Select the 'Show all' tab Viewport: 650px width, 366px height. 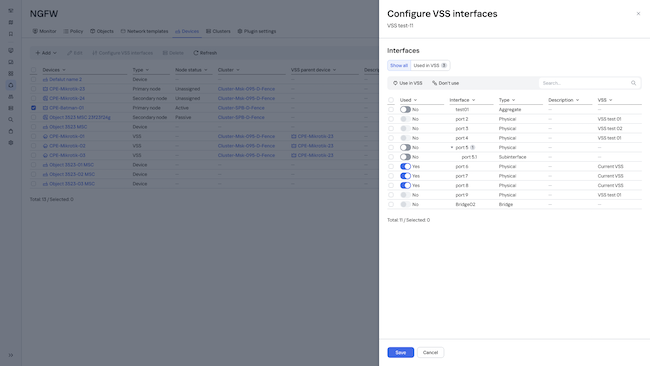(x=399, y=65)
